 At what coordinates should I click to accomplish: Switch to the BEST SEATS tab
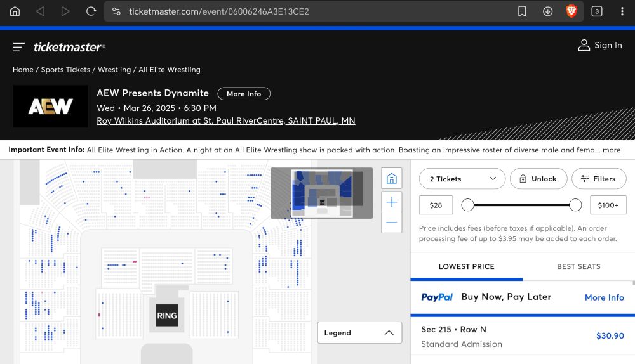(x=578, y=266)
